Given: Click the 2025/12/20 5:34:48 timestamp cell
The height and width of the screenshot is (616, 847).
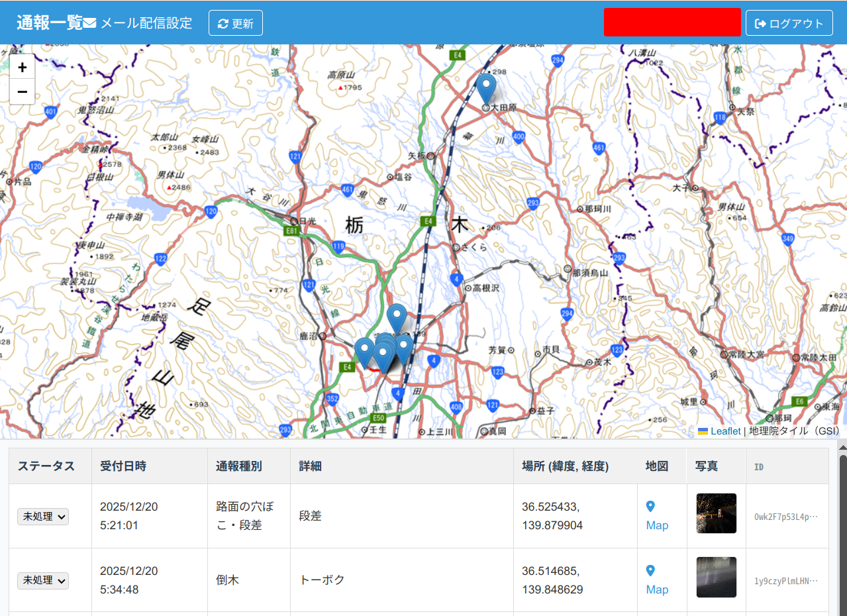Looking at the screenshot, I should click(x=150, y=580).
